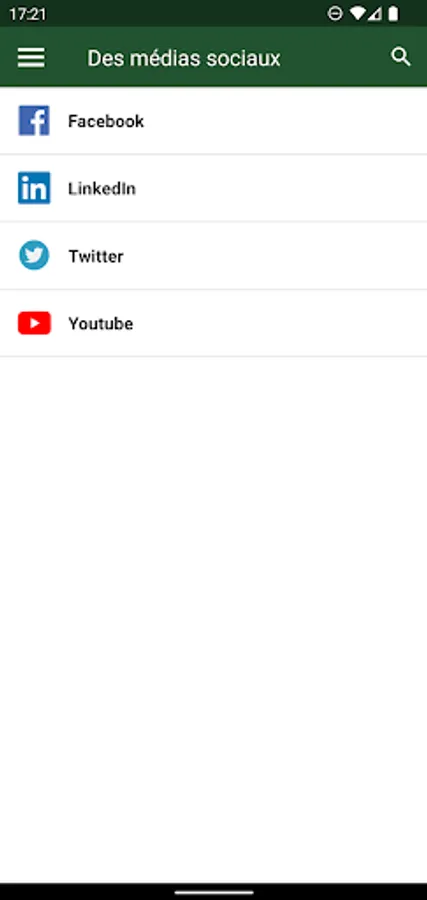
Task: Open the LinkedIn text label
Action: point(102,188)
